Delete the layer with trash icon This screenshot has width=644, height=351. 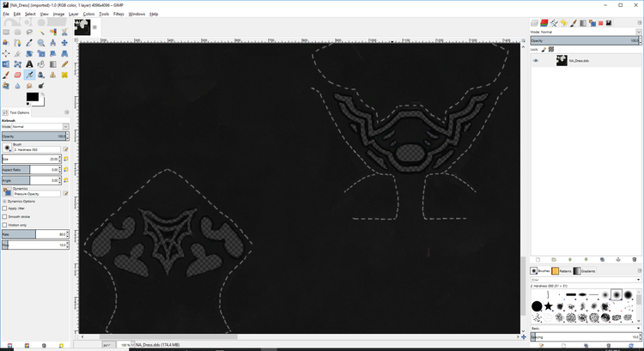click(x=635, y=259)
